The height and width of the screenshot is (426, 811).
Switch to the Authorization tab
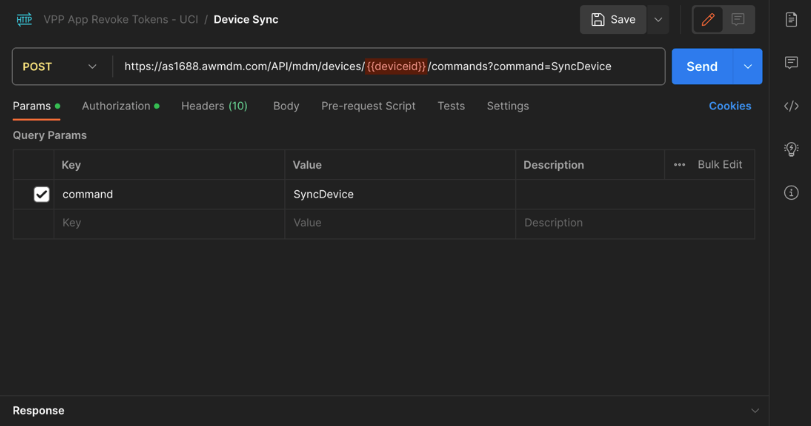tap(116, 106)
